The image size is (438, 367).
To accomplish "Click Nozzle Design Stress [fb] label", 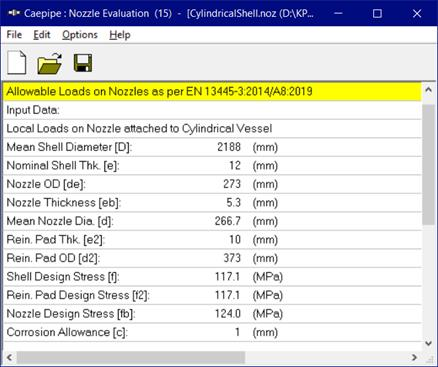I will [71, 314].
